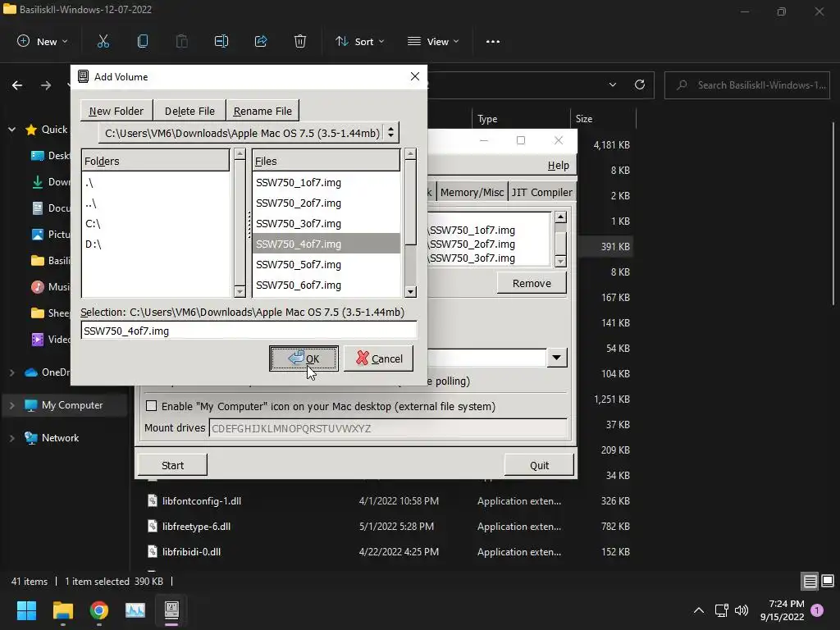This screenshot has height=630, width=840.
Task: Expand the Explorer address bar history dropdown
Action: (612, 84)
